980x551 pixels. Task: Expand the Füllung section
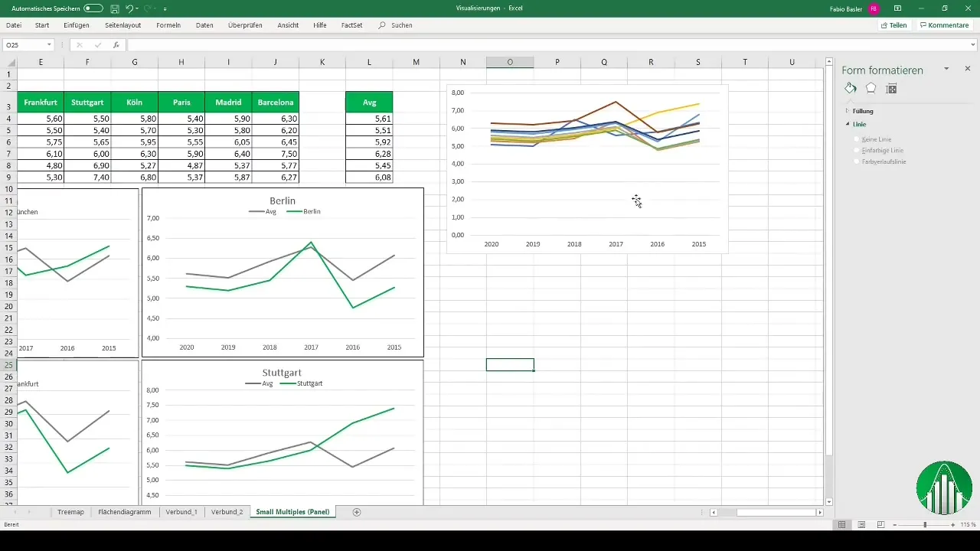[x=863, y=111]
